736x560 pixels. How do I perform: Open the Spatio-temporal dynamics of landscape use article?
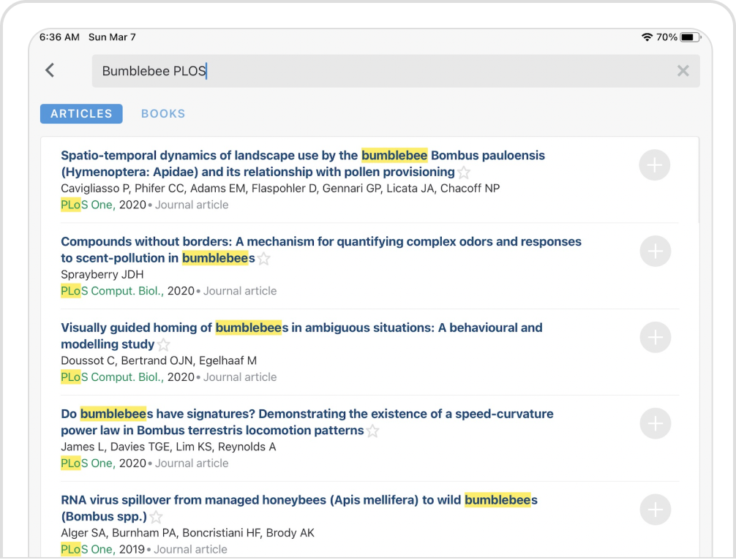[303, 163]
